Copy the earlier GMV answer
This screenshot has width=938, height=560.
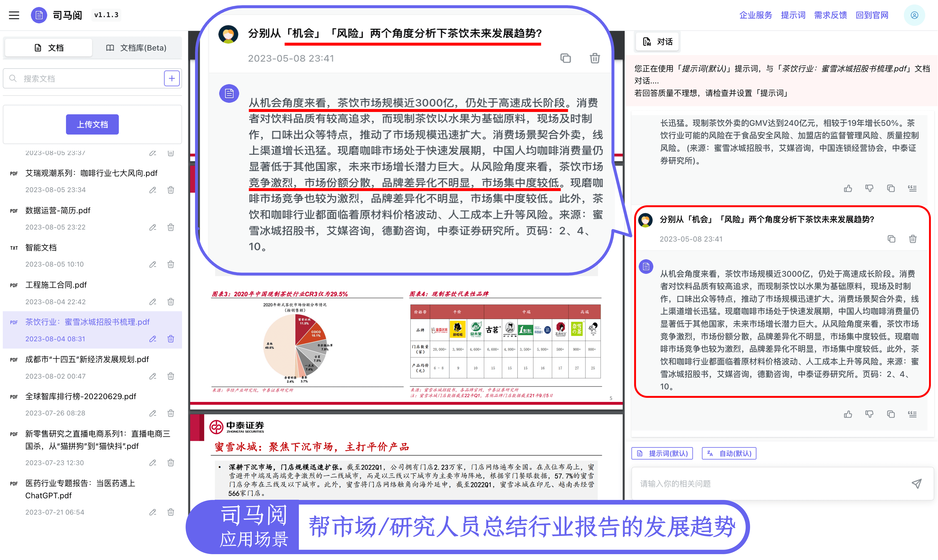(891, 188)
